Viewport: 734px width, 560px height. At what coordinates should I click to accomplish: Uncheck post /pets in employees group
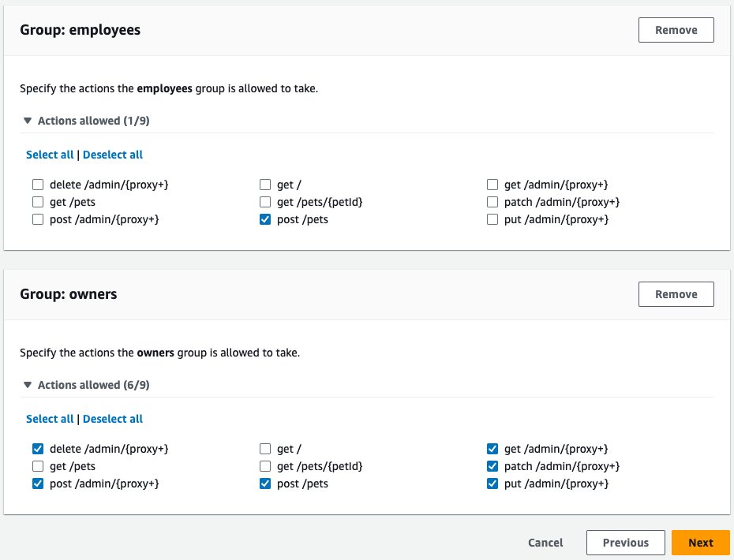pos(264,219)
